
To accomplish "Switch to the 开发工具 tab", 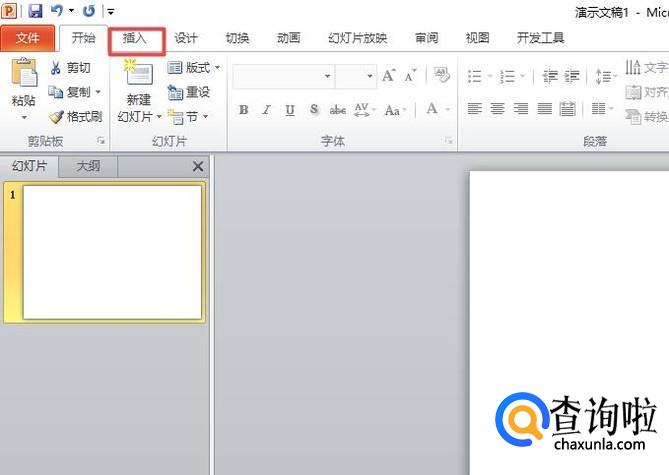I will pyautogui.click(x=541, y=38).
